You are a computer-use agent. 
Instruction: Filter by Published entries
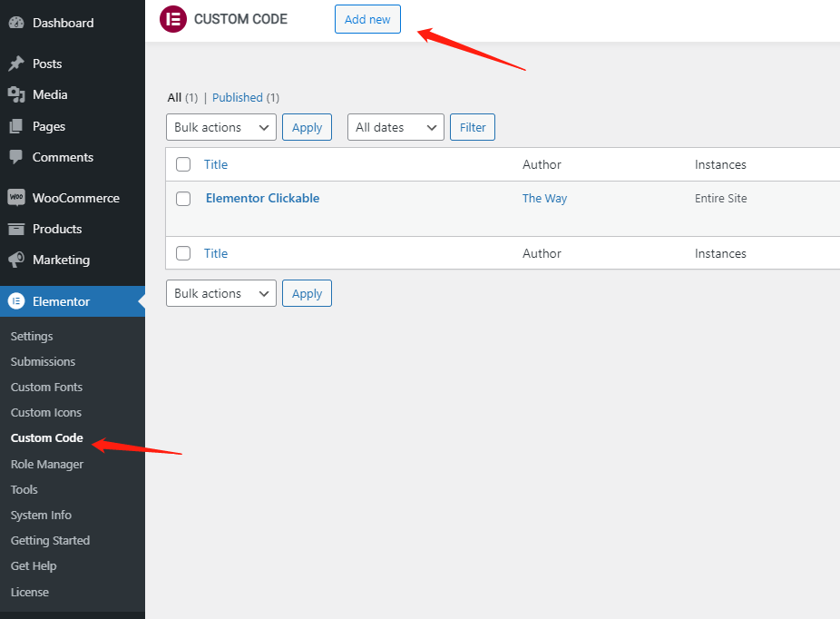[238, 97]
